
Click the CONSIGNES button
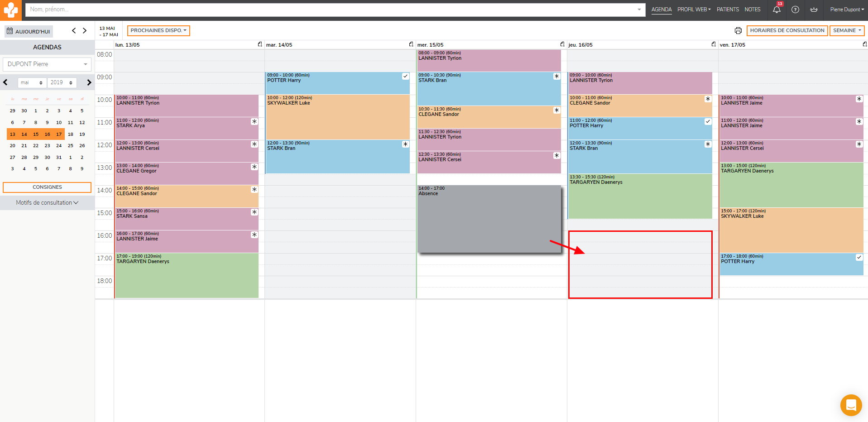pyautogui.click(x=47, y=187)
